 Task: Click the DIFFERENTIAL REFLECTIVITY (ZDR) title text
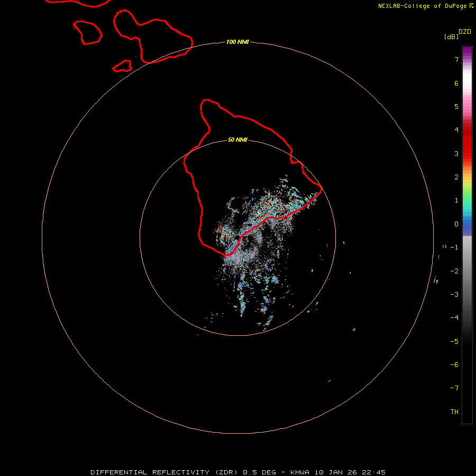(x=165, y=472)
